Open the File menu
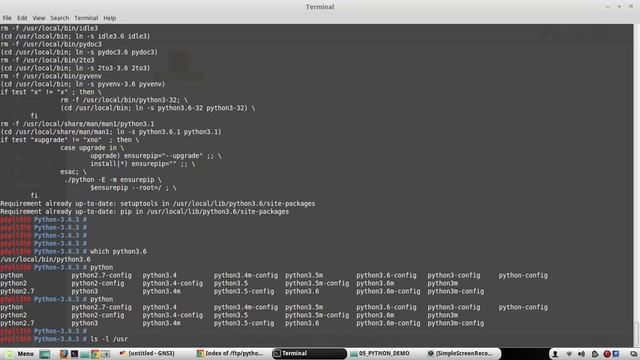 7,18
